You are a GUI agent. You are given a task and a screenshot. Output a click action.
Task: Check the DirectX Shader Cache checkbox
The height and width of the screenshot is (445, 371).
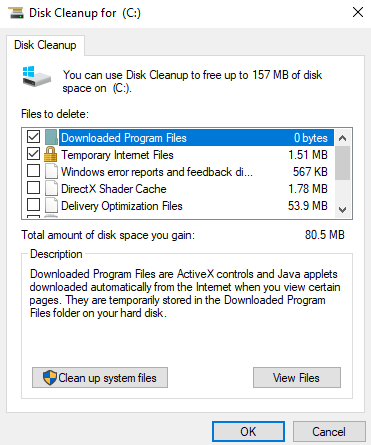click(x=33, y=187)
